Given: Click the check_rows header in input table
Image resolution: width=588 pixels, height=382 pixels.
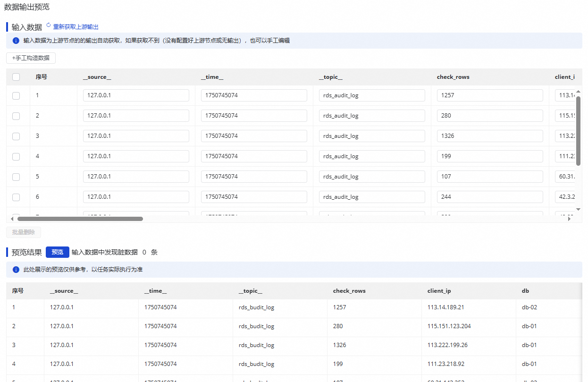Looking at the screenshot, I should point(453,77).
